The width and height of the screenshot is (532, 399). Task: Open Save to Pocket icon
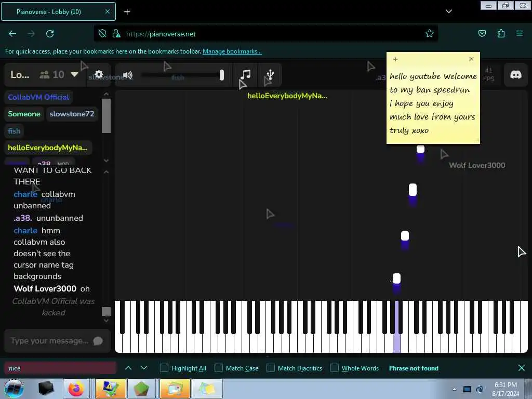[482, 34]
